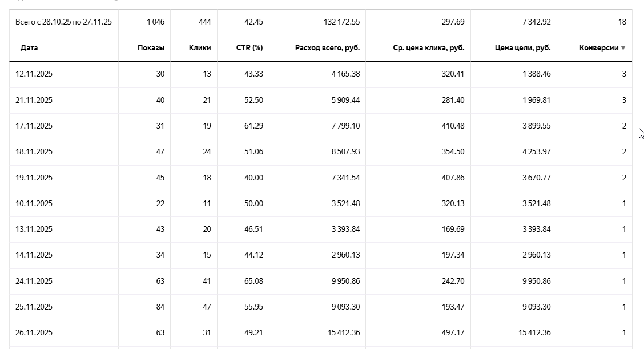Click the CTR value 65.08
This screenshot has width=644, height=349.
click(x=253, y=281)
